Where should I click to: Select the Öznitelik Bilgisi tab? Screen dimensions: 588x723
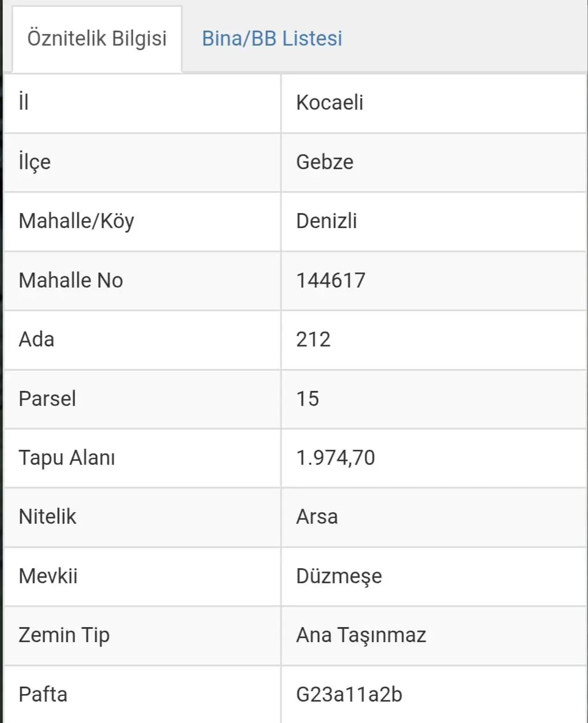(x=97, y=39)
